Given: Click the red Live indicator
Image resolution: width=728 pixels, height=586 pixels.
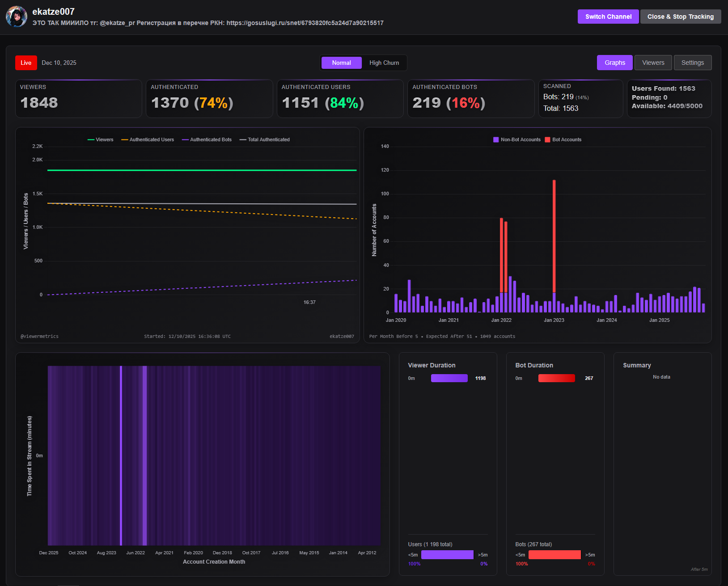Looking at the screenshot, I should point(26,63).
